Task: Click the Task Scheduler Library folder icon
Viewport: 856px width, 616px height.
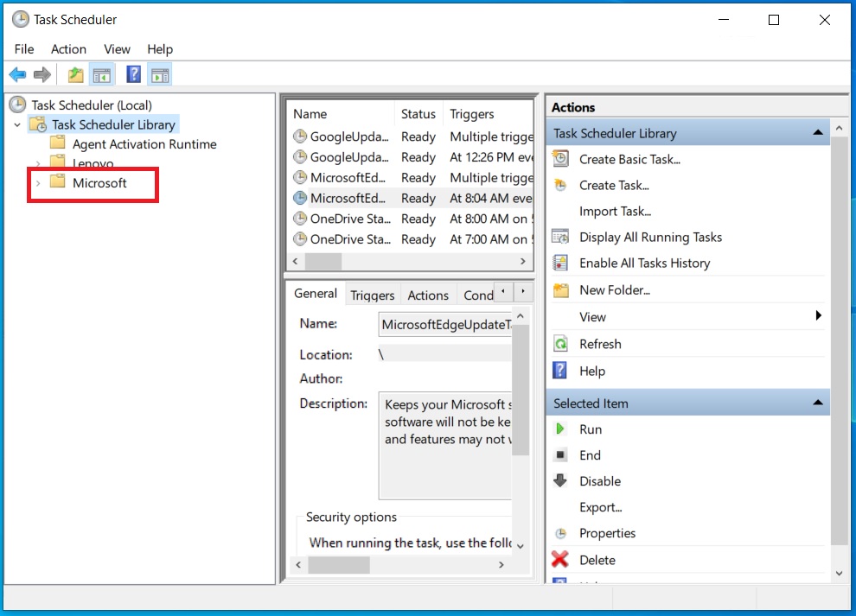Action: [x=38, y=124]
